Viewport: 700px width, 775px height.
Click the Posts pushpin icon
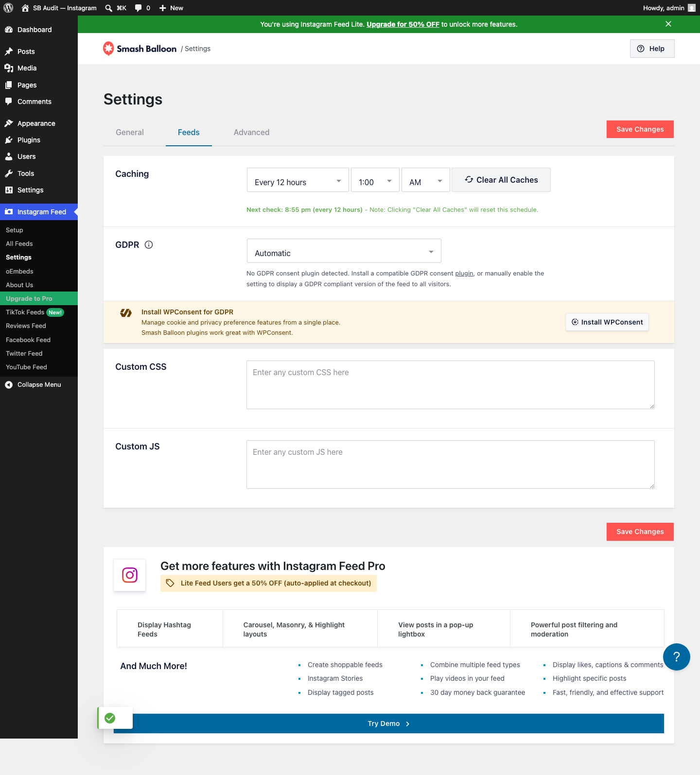9,52
